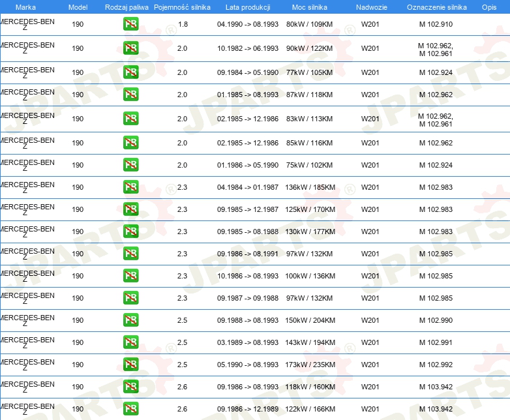Click the Opis column header
Viewport: 510px width, 420px height.
coord(489,7)
